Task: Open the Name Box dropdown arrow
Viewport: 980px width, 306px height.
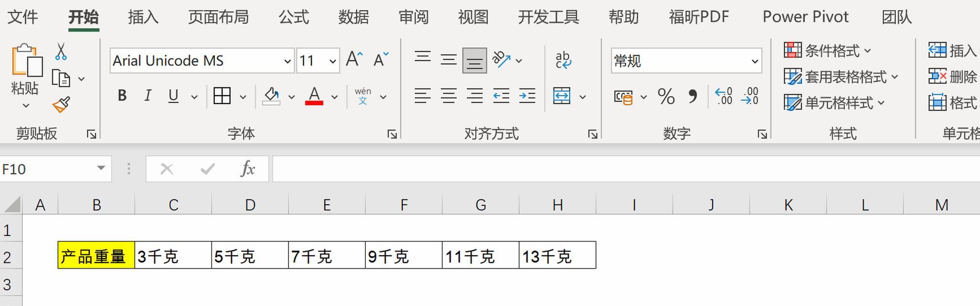Action: pos(101,168)
